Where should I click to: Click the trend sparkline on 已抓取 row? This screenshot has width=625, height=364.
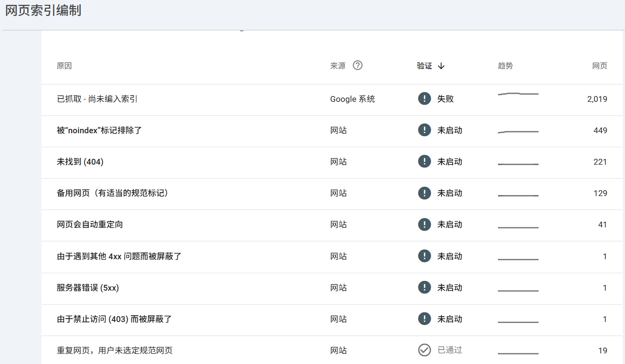tap(518, 95)
